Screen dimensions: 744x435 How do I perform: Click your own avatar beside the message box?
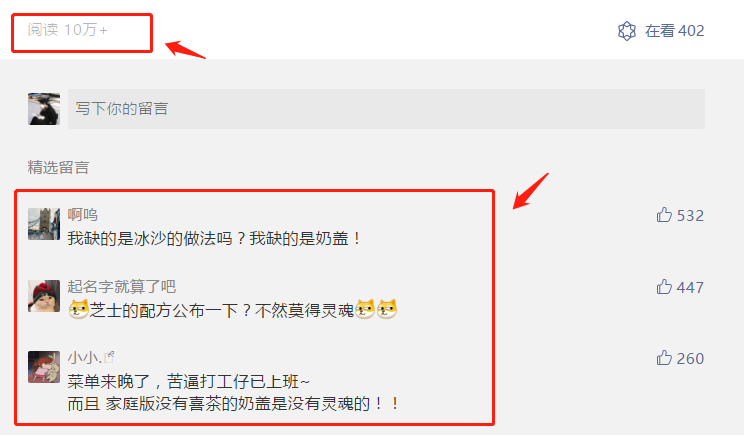44,109
